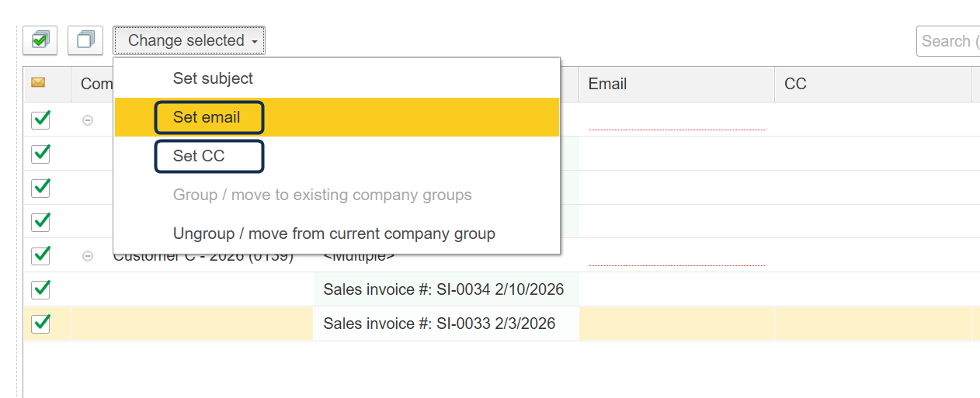This screenshot has width=980, height=398.
Task: Collapse the Customer C company group
Action: [88, 256]
